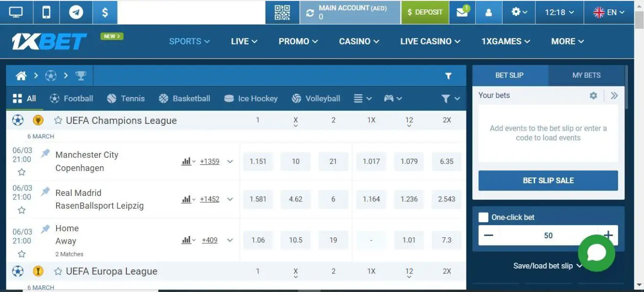Image resolution: width=644 pixels, height=292 pixels.
Task: Enable the One-click bet checkbox
Action: coord(483,217)
